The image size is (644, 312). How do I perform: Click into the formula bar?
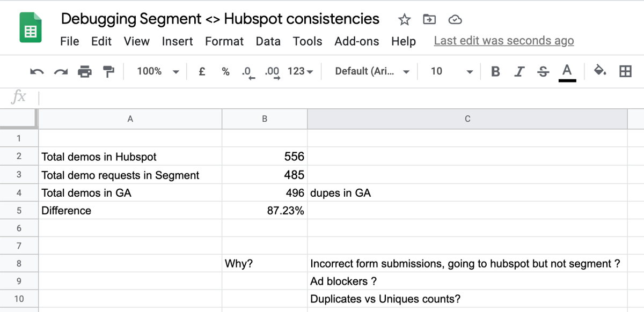pyautogui.click(x=341, y=98)
